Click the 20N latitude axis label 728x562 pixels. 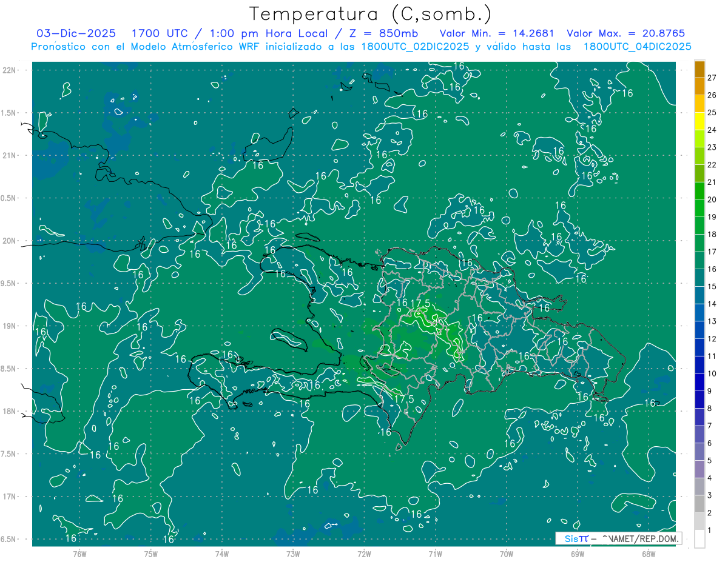[9, 241]
